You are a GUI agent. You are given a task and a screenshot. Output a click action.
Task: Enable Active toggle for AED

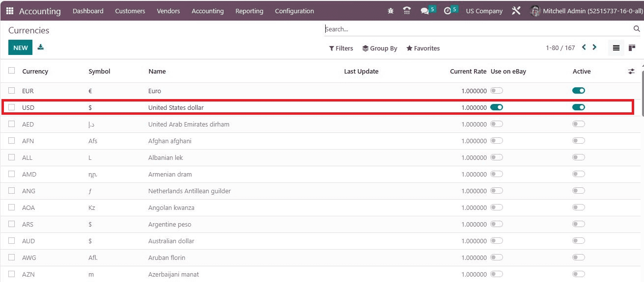579,124
